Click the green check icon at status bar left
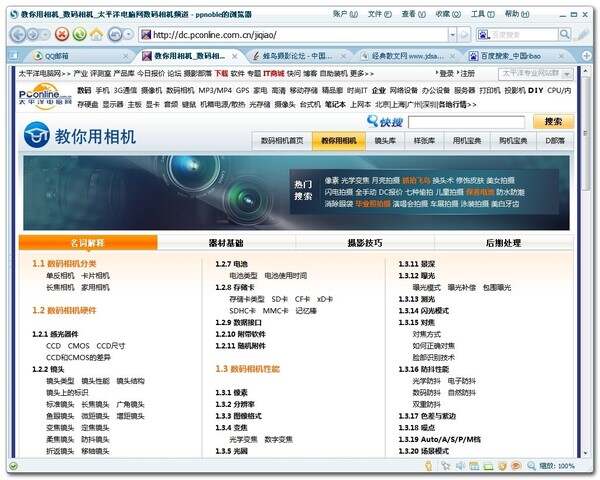 [13, 466]
